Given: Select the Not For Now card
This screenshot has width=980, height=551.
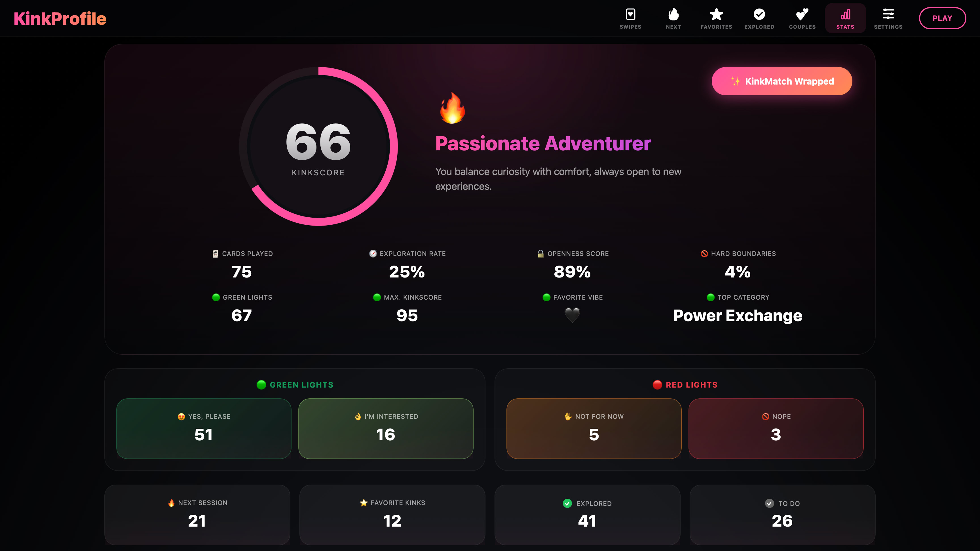Looking at the screenshot, I should click(x=594, y=428).
